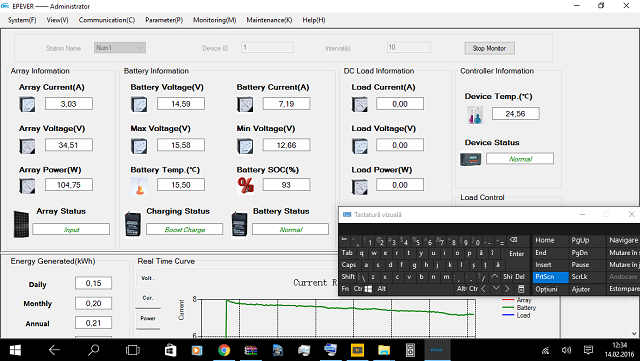The height and width of the screenshot is (361, 640).
Task: Open the Windows Start menu
Action: (15, 350)
